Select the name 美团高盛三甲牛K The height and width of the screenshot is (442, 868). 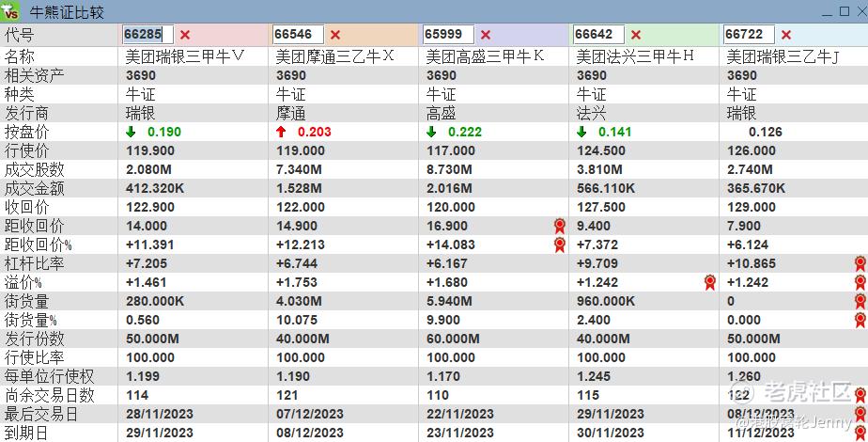point(486,56)
